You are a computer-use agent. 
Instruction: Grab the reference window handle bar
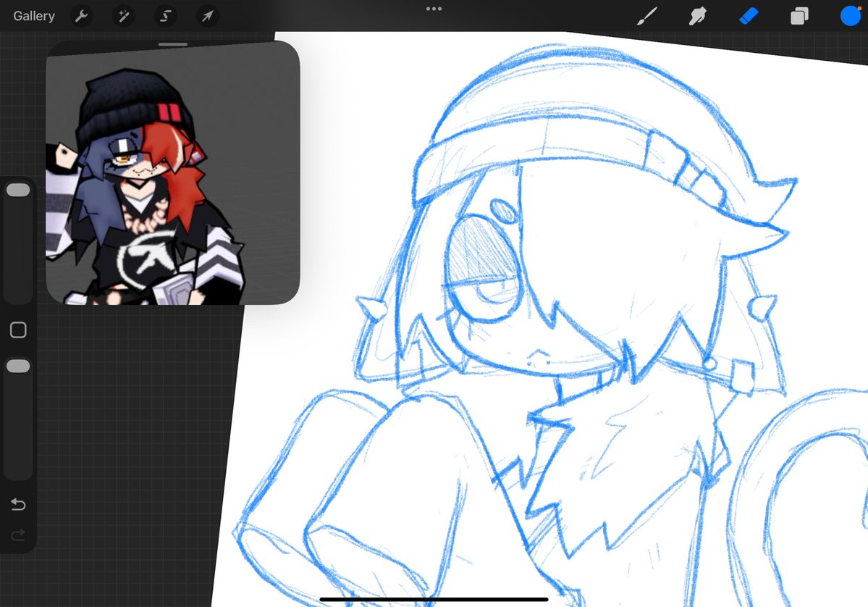[173, 44]
